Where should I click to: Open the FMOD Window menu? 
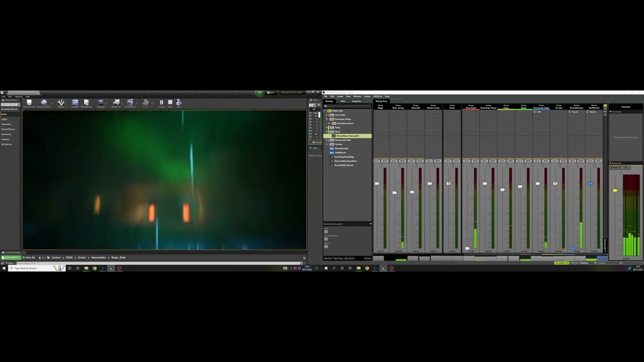coord(357,96)
